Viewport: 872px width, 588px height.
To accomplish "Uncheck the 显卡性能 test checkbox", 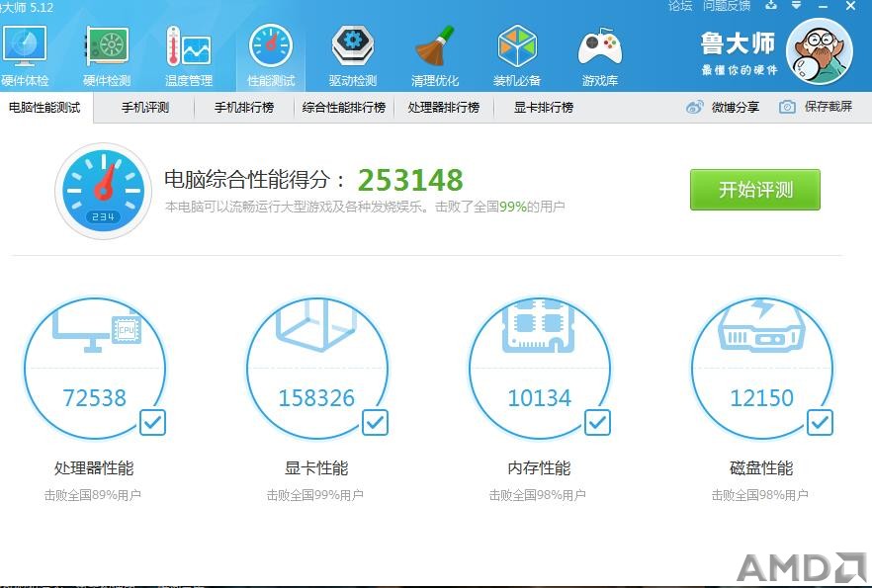I will tap(375, 423).
